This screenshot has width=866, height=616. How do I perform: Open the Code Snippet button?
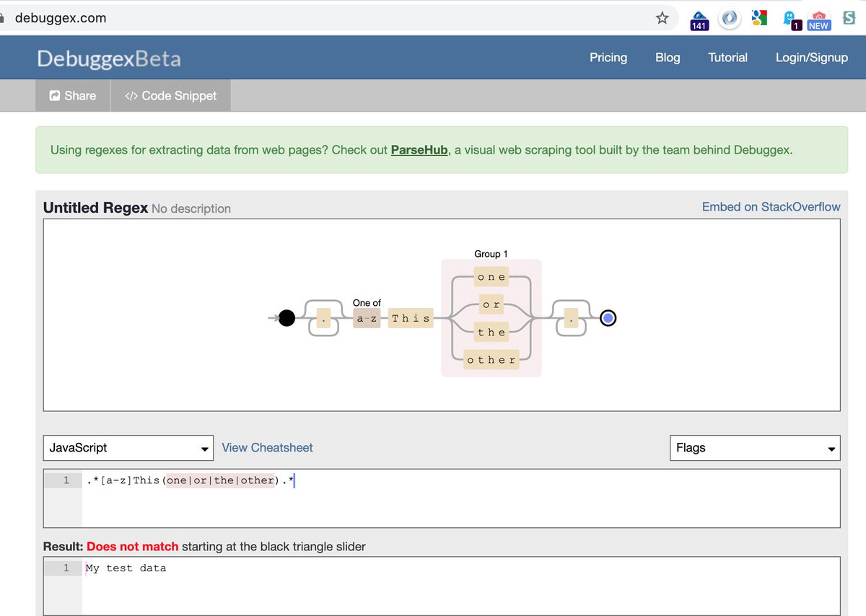[171, 95]
